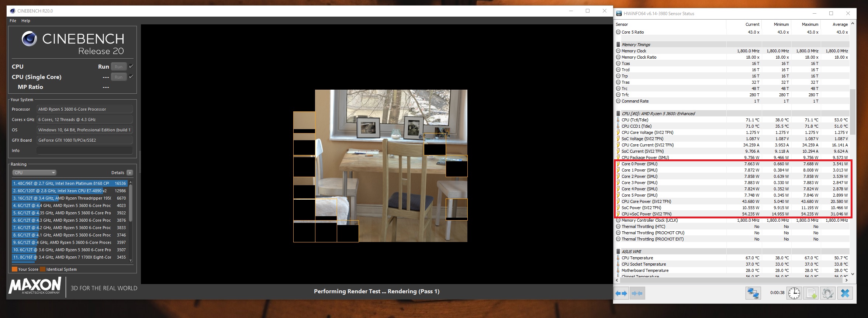Close sensors with the blue X button
This screenshot has width=868, height=318.
845,293
